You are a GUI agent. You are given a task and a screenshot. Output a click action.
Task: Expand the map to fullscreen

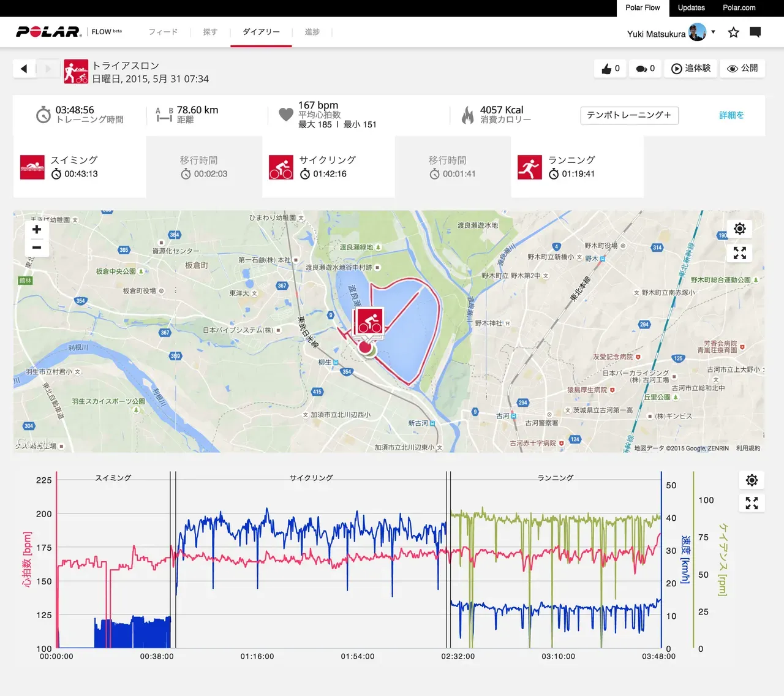(x=740, y=253)
